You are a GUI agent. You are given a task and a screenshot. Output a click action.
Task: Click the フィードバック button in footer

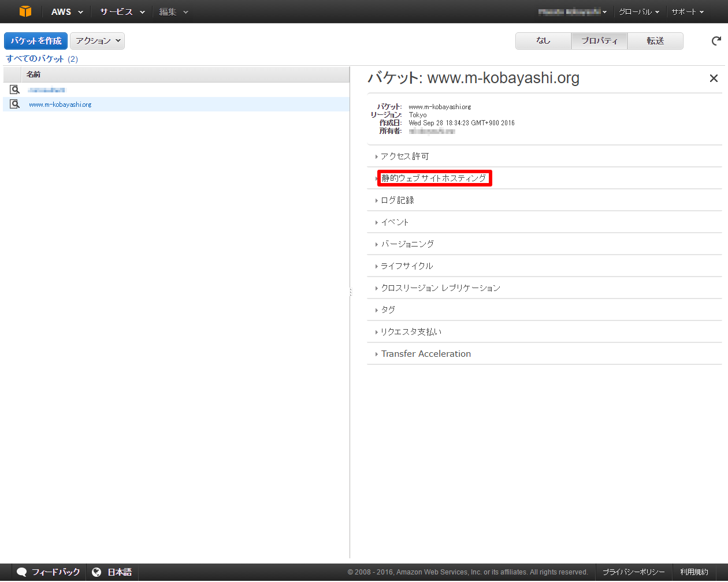pyautogui.click(x=49, y=572)
